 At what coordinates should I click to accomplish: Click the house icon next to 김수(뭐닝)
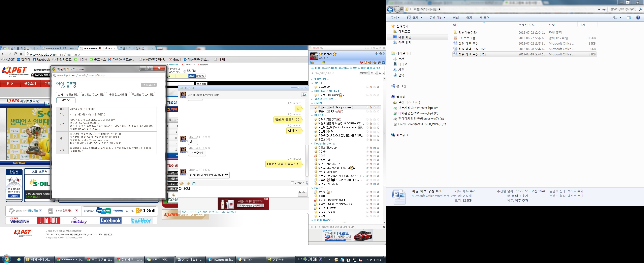coord(371,87)
